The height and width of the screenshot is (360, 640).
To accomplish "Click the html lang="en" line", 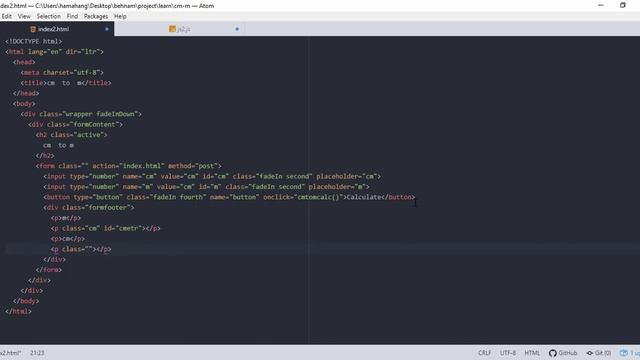I will 54,52.
